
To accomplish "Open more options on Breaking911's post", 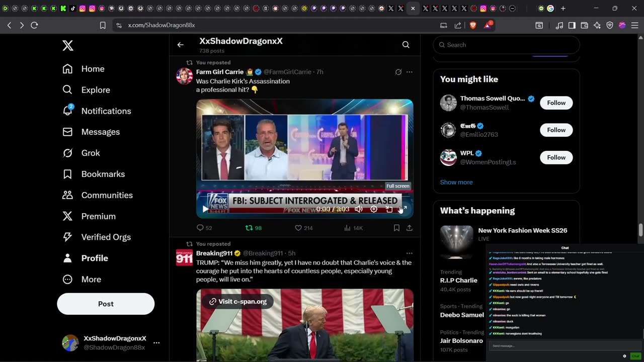I will coord(410,253).
